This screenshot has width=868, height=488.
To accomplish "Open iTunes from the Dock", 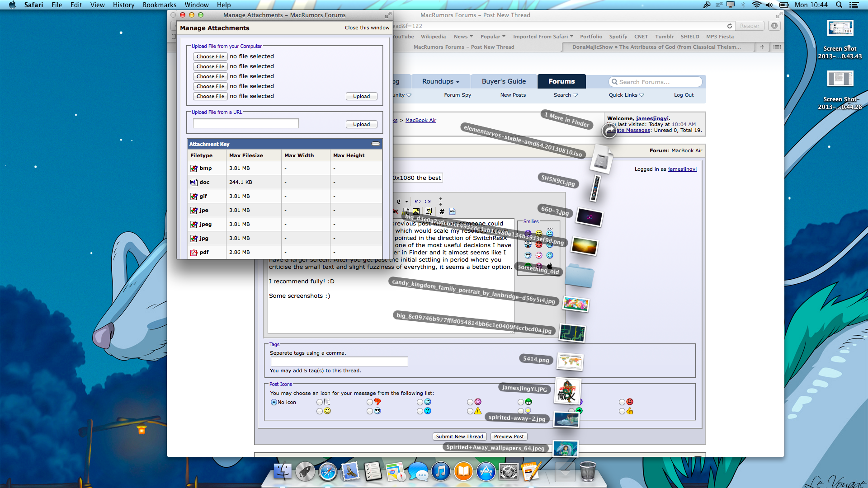I will point(441,472).
